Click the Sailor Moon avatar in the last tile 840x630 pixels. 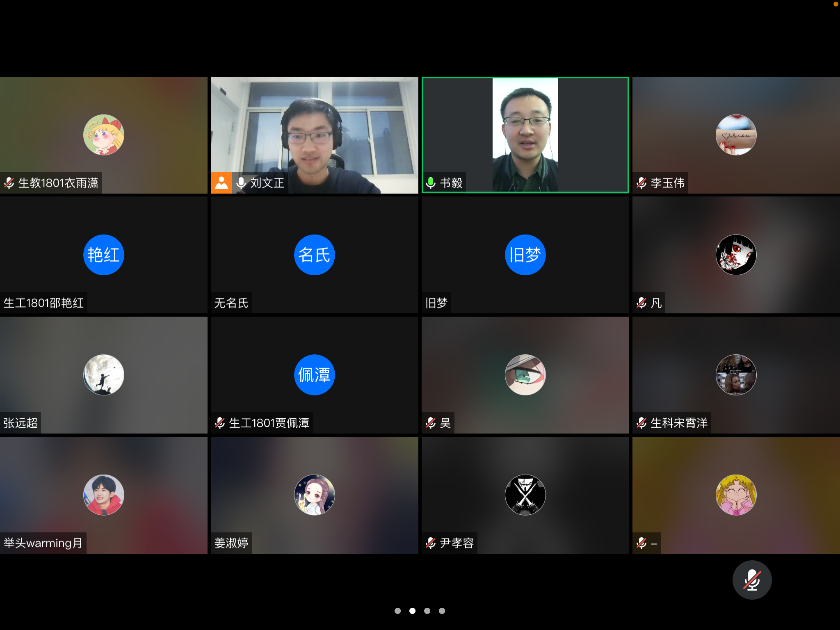(736, 495)
